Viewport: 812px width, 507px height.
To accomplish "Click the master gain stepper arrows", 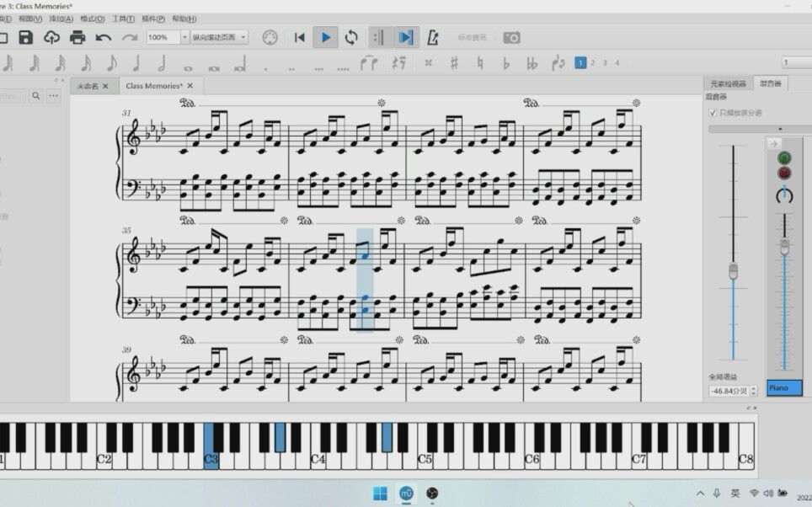I will coord(754,391).
